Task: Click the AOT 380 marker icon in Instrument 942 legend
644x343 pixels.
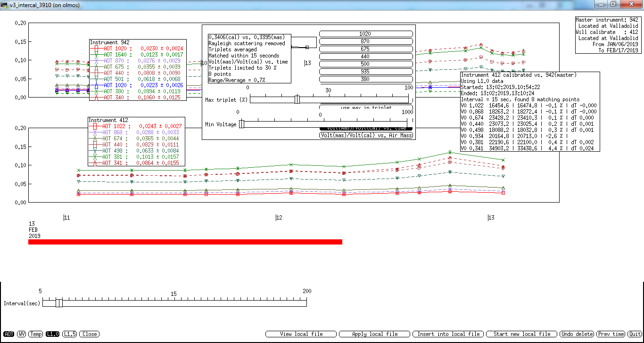Action: coord(96,91)
